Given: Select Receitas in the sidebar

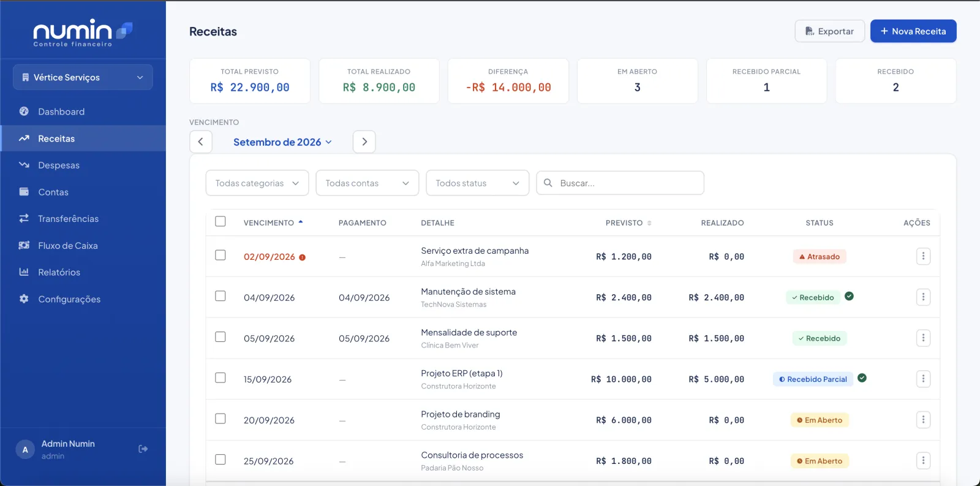Looking at the screenshot, I should 83,139.
